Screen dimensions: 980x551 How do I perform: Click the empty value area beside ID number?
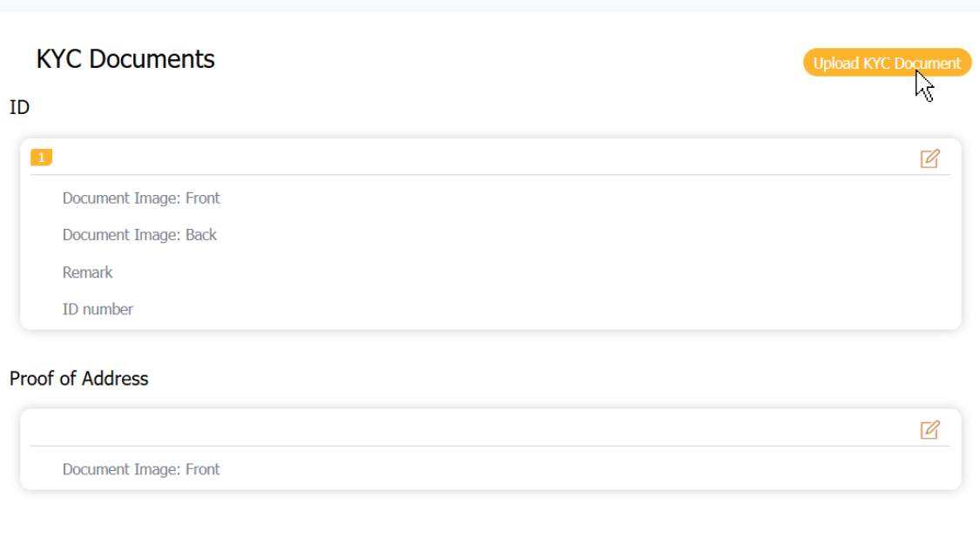click(523, 309)
